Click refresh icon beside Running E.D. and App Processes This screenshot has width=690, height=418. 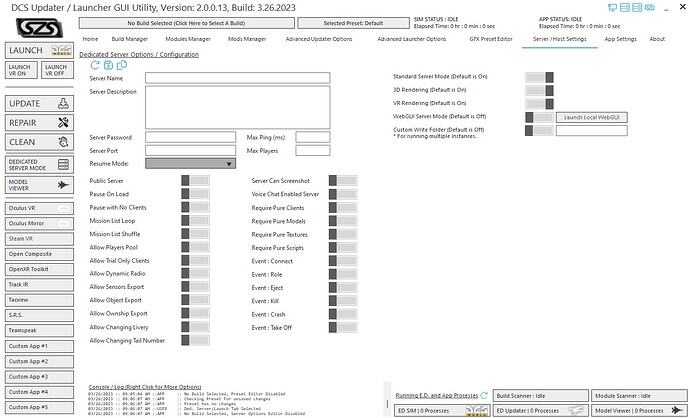[x=484, y=395]
